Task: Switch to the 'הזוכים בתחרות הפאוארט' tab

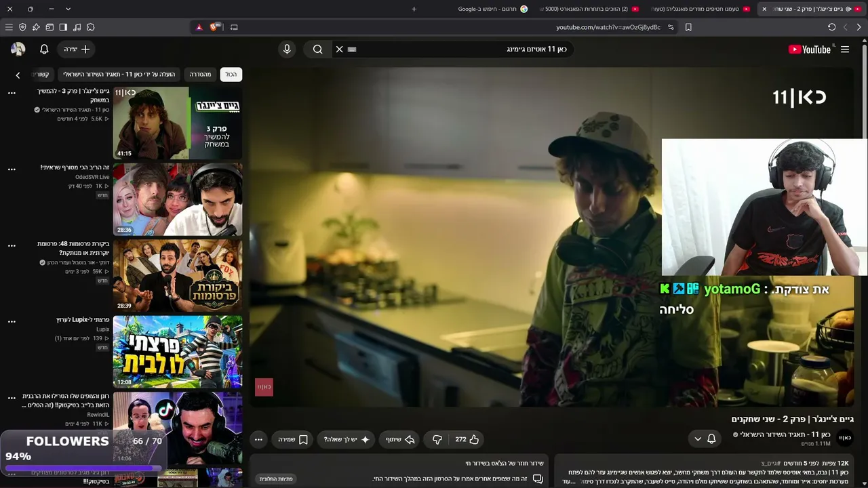Action: [589, 9]
